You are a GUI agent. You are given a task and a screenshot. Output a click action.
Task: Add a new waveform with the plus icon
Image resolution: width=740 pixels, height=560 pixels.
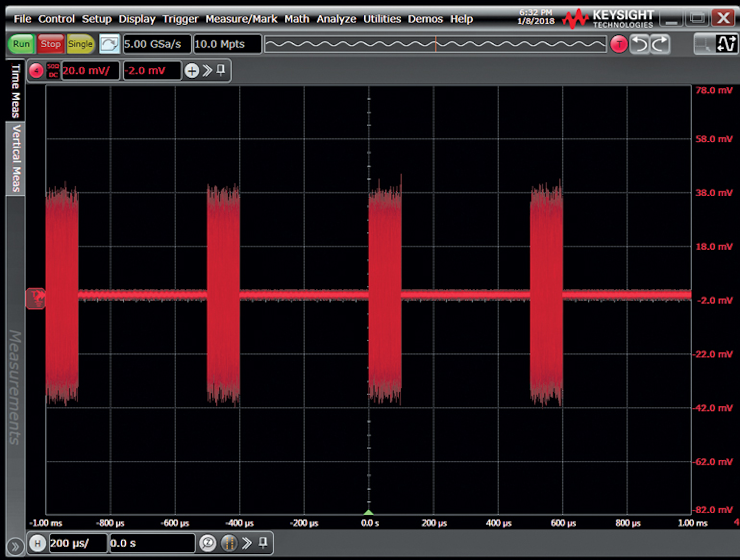click(x=192, y=70)
